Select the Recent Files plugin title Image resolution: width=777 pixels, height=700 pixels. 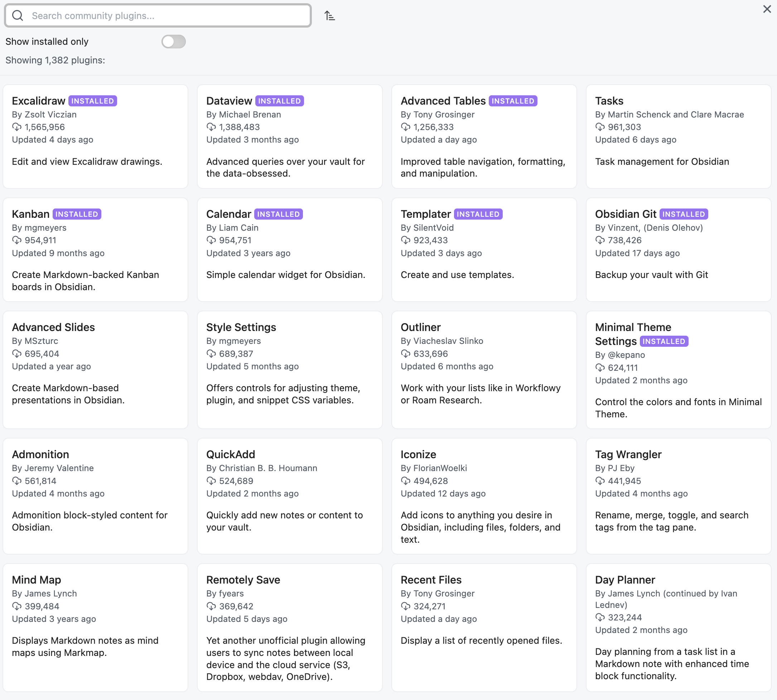coord(431,580)
